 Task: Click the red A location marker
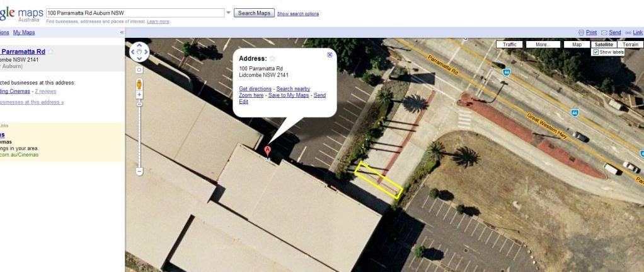(x=267, y=151)
